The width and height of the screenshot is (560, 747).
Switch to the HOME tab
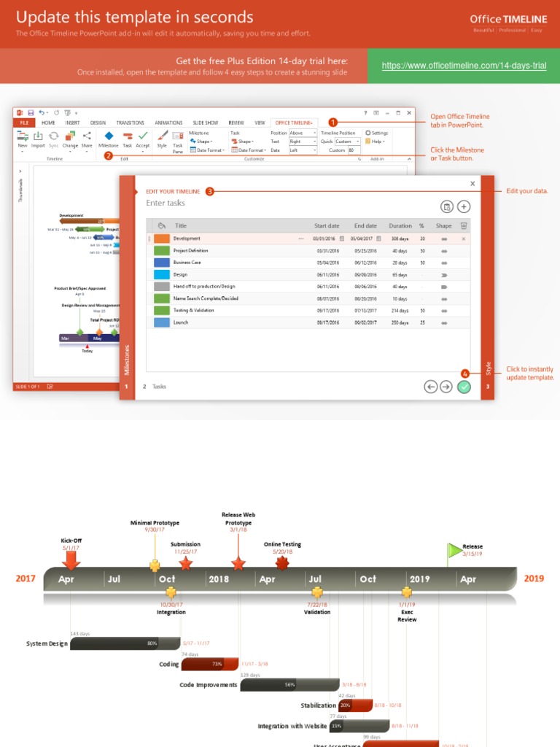pyautogui.click(x=48, y=123)
